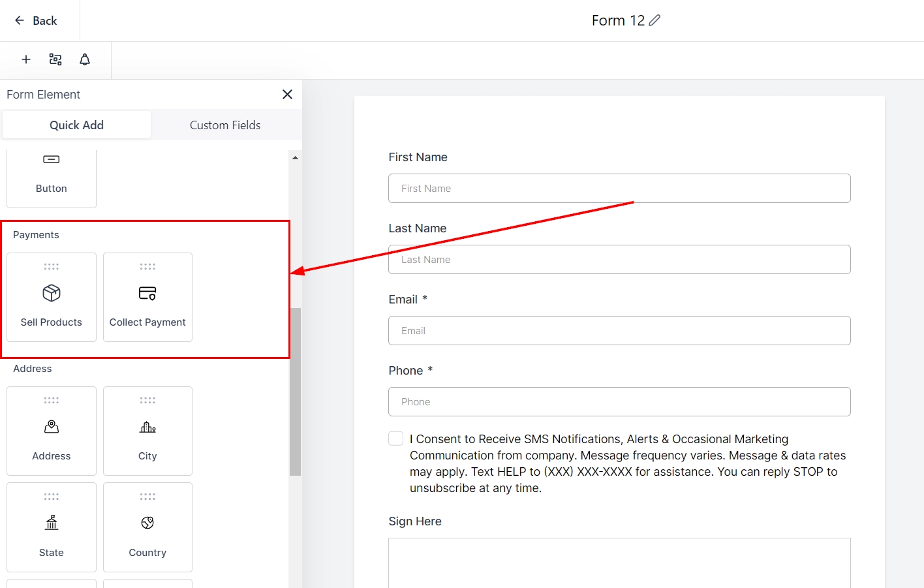Edit form name with pencil icon

[x=654, y=20]
